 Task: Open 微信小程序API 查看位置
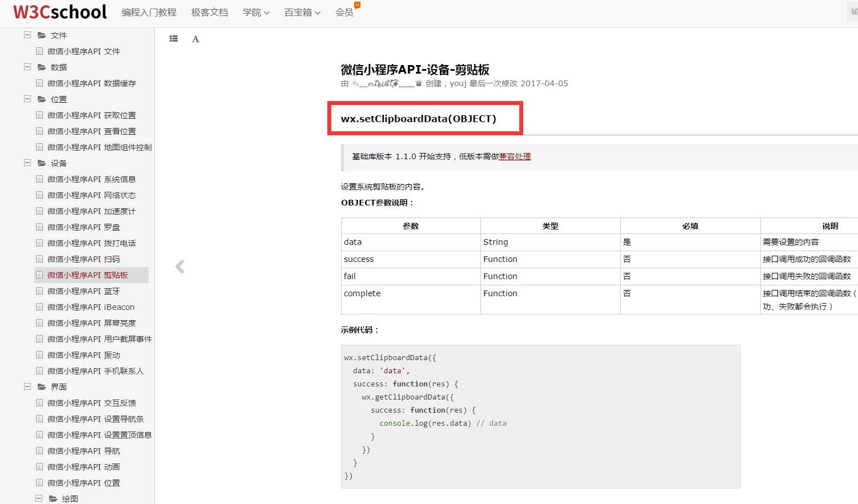tap(91, 131)
